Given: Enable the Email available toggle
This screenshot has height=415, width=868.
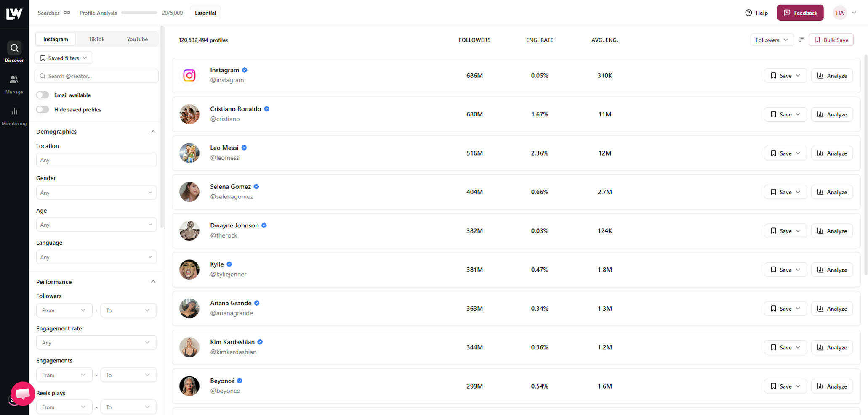Looking at the screenshot, I should (x=43, y=95).
